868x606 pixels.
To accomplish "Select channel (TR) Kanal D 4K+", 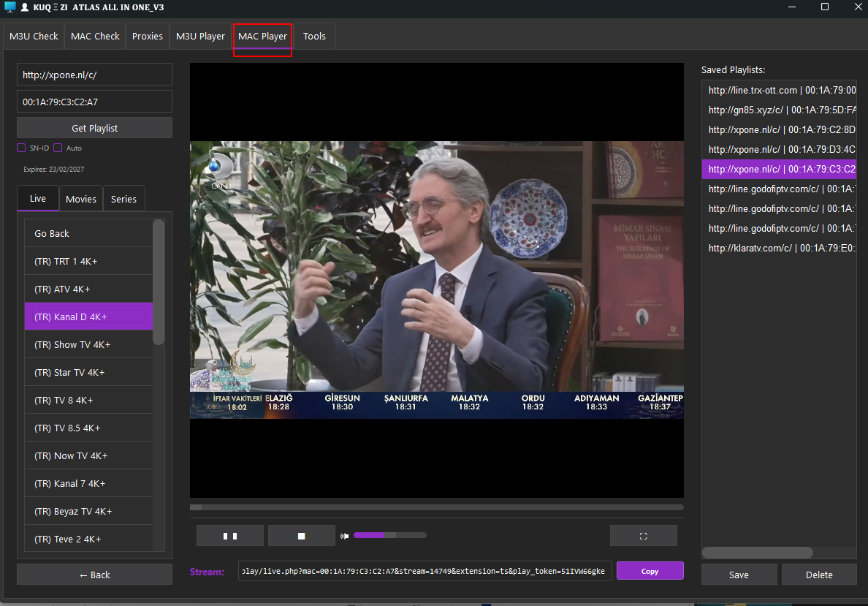I will pos(88,317).
